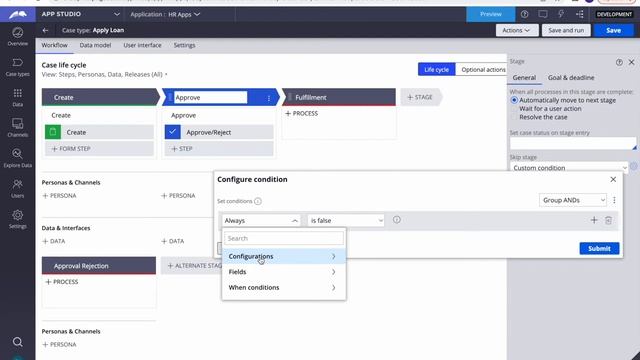Open the Data sidebar icon
This screenshot has height=360, width=640.
(x=18, y=97)
